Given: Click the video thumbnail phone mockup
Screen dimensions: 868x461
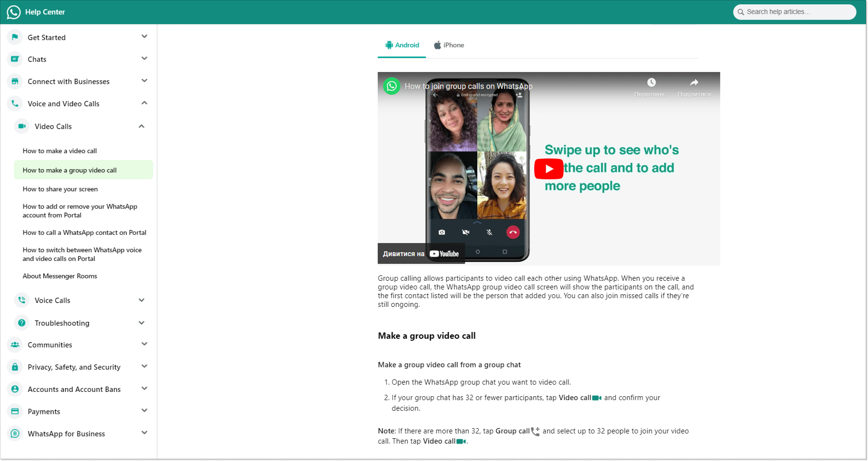Looking at the screenshot, I should coord(477,170).
